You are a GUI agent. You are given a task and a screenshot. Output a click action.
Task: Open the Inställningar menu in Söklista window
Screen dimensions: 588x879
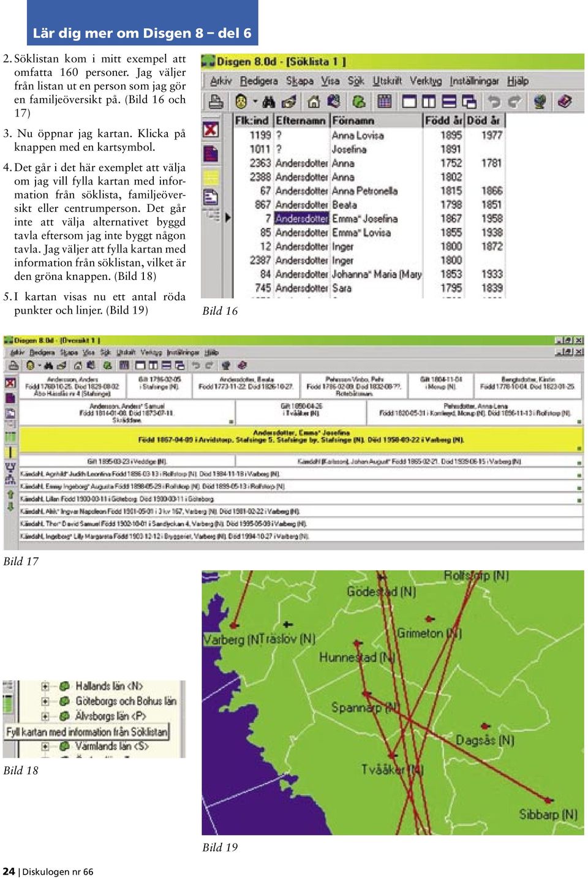point(474,81)
